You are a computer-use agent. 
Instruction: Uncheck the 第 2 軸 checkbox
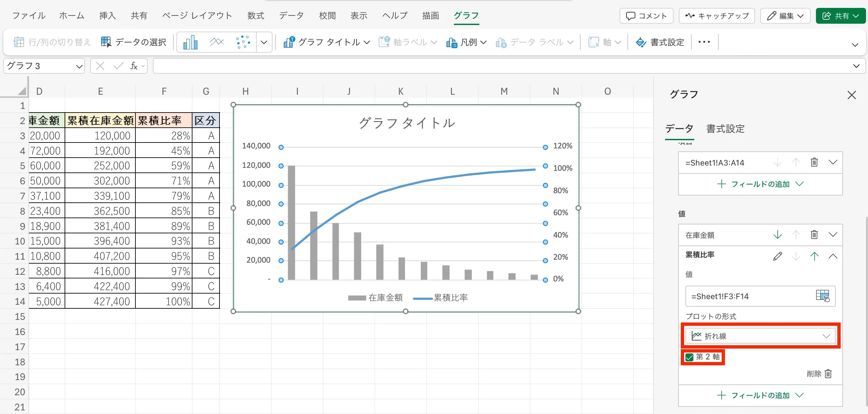(689, 357)
